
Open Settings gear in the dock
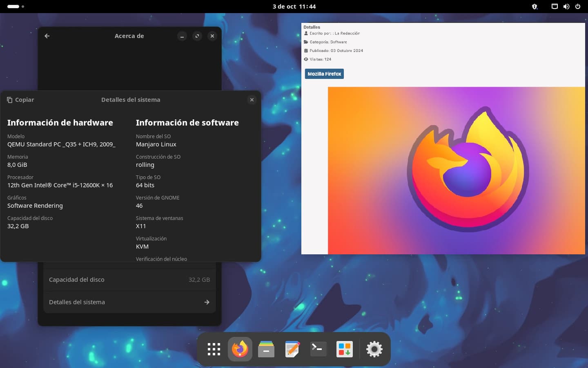374,349
